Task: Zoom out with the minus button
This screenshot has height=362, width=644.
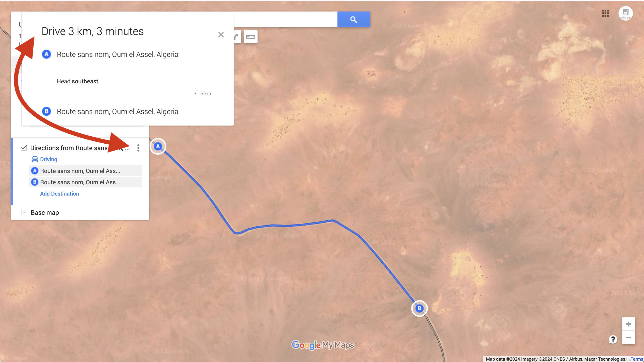Action: click(x=628, y=337)
